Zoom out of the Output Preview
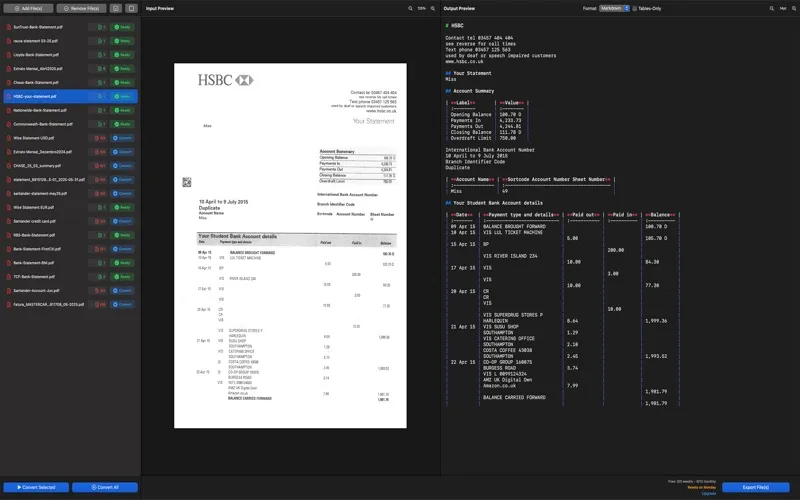The image size is (800, 500). click(x=771, y=9)
